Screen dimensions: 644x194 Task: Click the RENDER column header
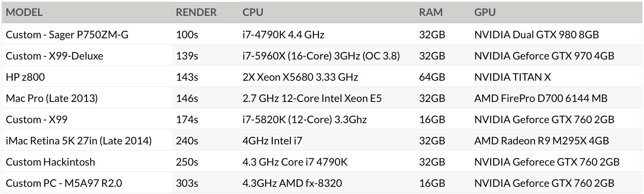point(196,13)
